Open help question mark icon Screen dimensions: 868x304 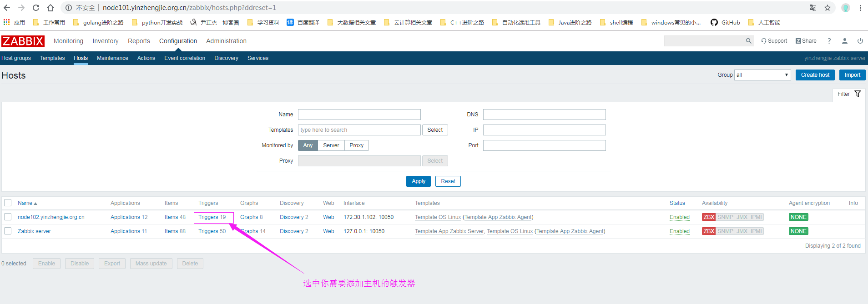coord(829,41)
